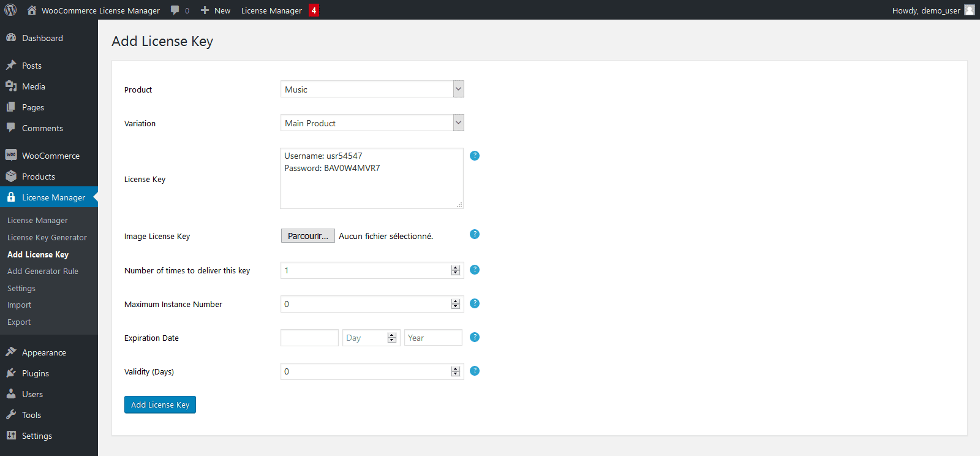Viewport: 980px width, 456px height.
Task: Show help for Maximum Instance Number
Action: coord(475,303)
